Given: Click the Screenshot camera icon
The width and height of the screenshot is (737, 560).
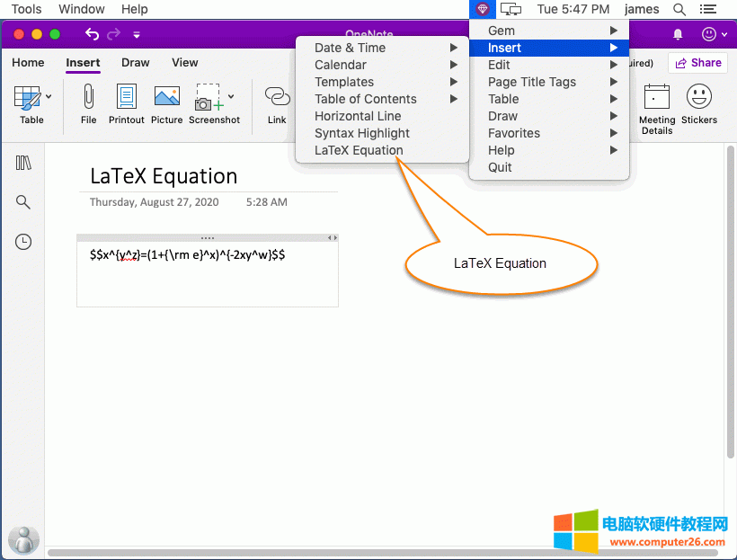Looking at the screenshot, I should coord(208,98).
